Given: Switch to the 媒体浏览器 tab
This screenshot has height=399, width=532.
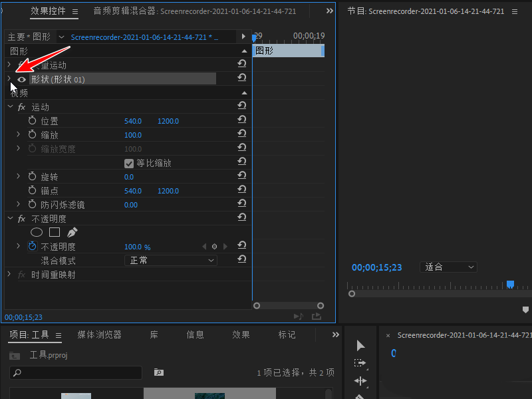Looking at the screenshot, I should 100,334.
